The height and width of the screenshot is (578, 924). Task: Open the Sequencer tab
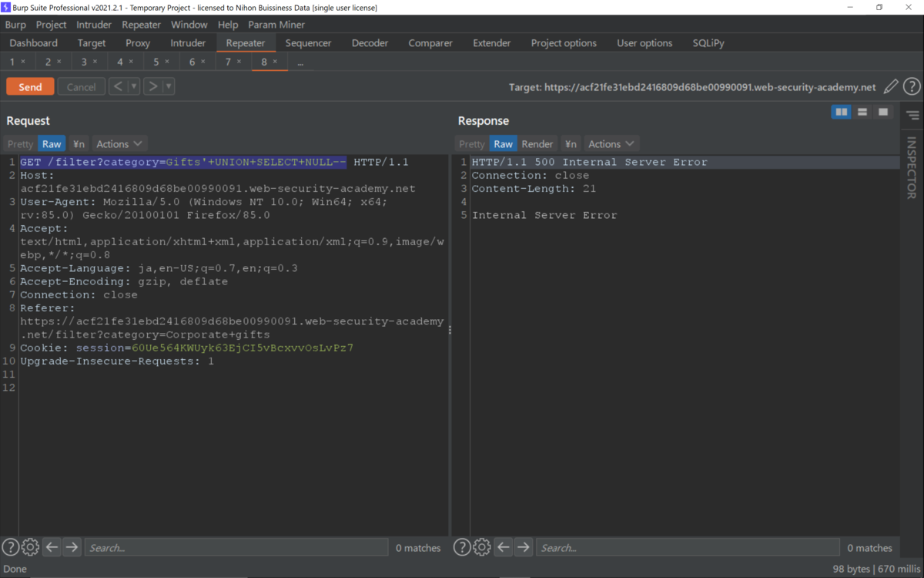click(x=308, y=43)
